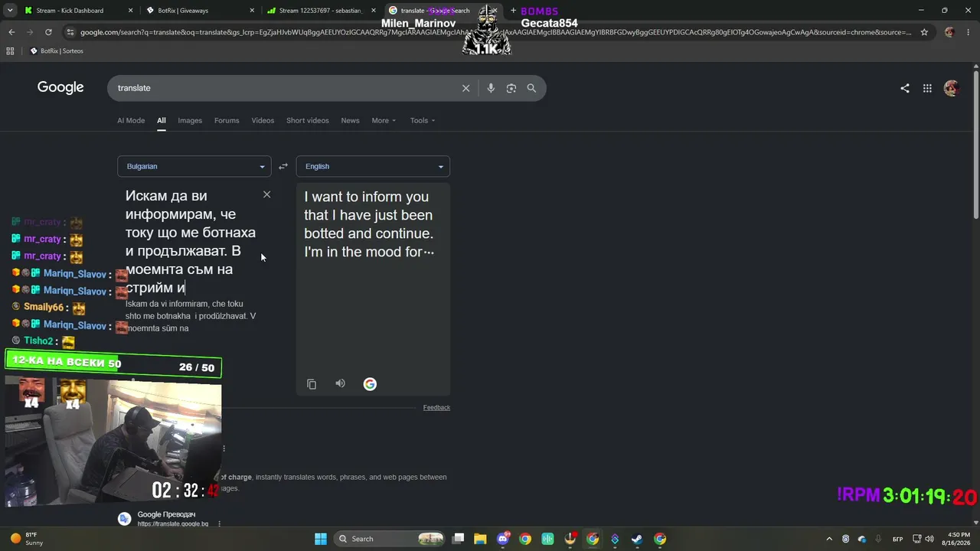Swap the Bulgarian and English languages

tap(283, 166)
